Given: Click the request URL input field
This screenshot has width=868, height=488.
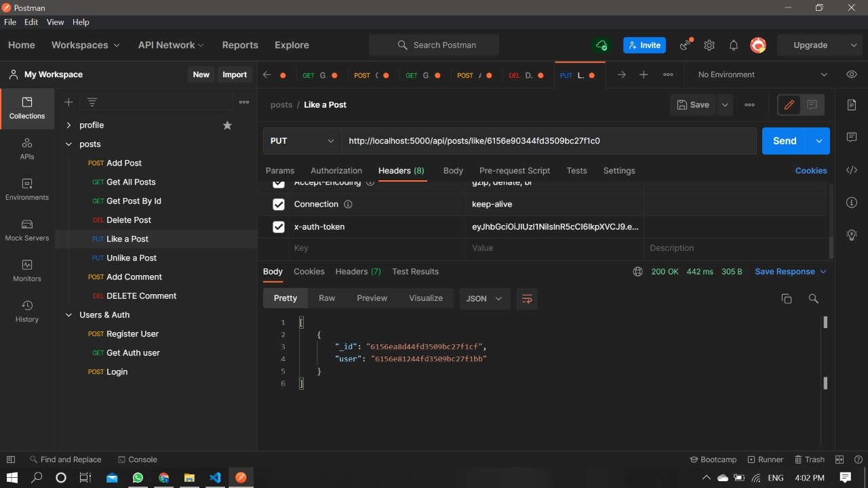Looking at the screenshot, I should 549,141.
